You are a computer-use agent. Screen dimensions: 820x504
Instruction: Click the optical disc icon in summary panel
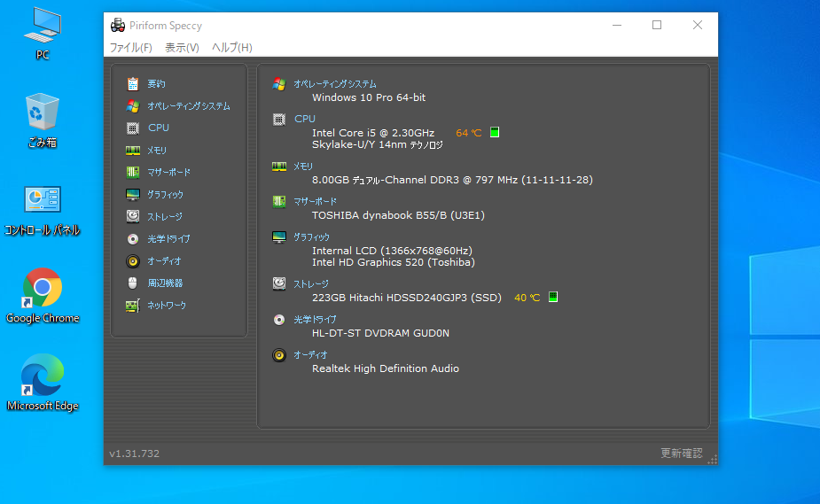279,320
